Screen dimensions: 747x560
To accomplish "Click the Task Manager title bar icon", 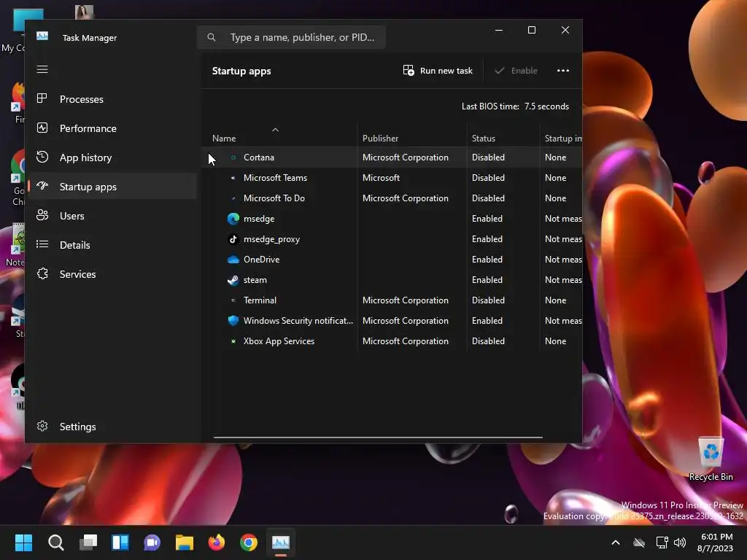I will (x=42, y=36).
